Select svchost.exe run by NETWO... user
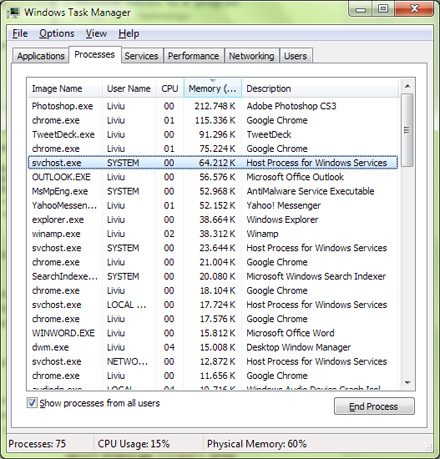The image size is (440, 459). [213, 362]
